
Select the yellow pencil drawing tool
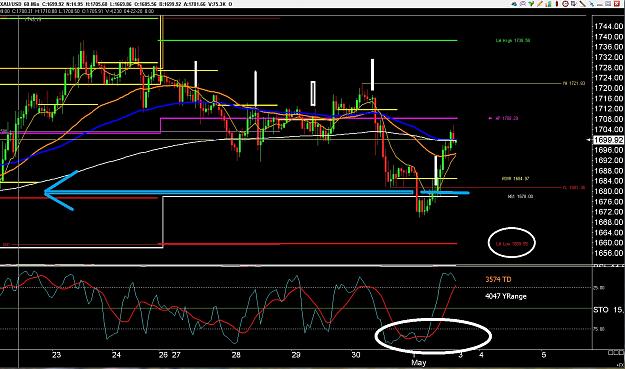tap(540, 4)
